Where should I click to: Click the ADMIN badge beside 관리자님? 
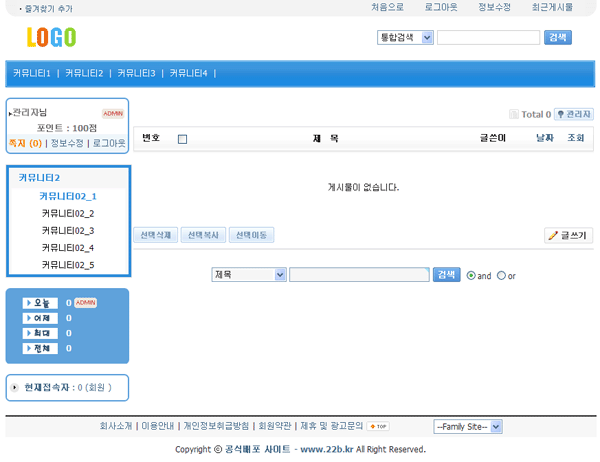pyautogui.click(x=113, y=114)
